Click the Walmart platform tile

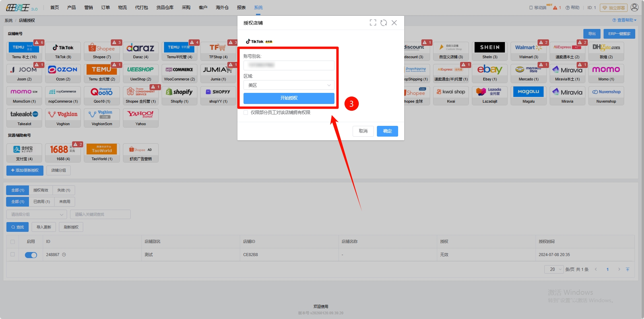(x=528, y=51)
